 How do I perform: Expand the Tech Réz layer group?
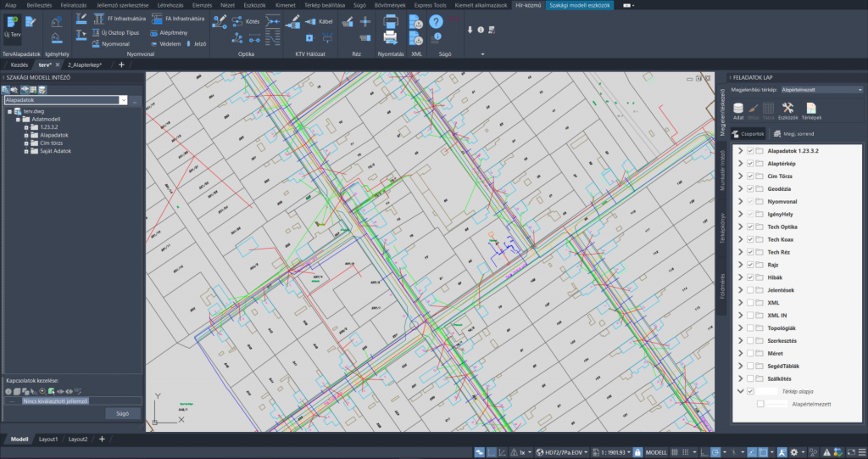point(740,252)
